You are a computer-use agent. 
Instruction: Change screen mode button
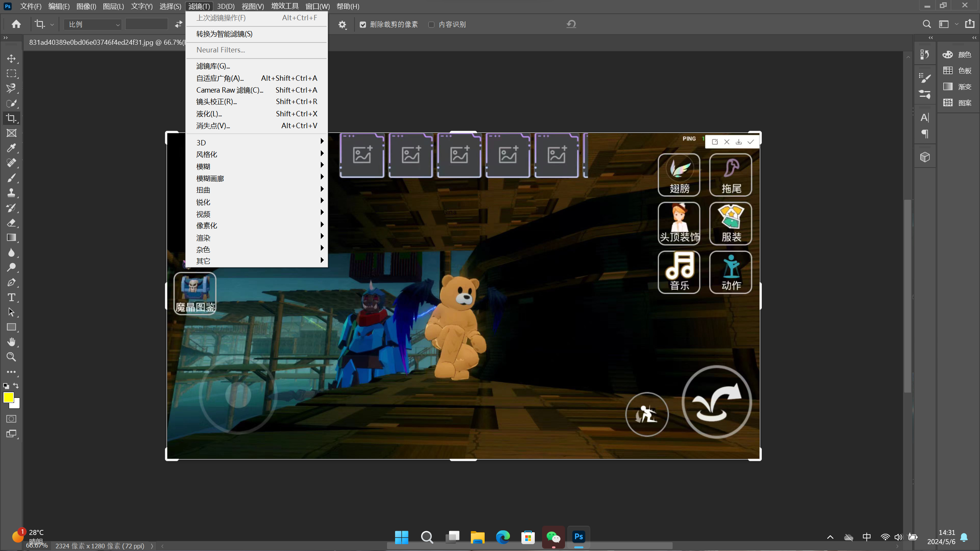(x=11, y=434)
